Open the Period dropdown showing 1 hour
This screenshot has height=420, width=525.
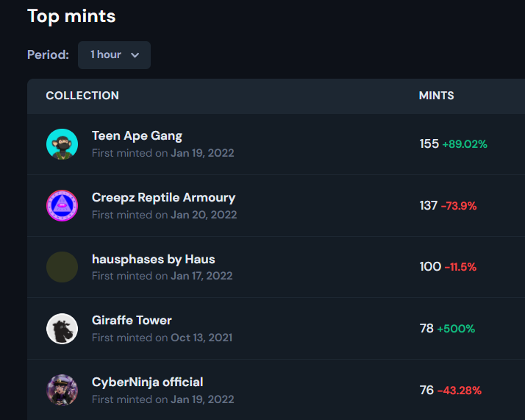pyautogui.click(x=114, y=55)
